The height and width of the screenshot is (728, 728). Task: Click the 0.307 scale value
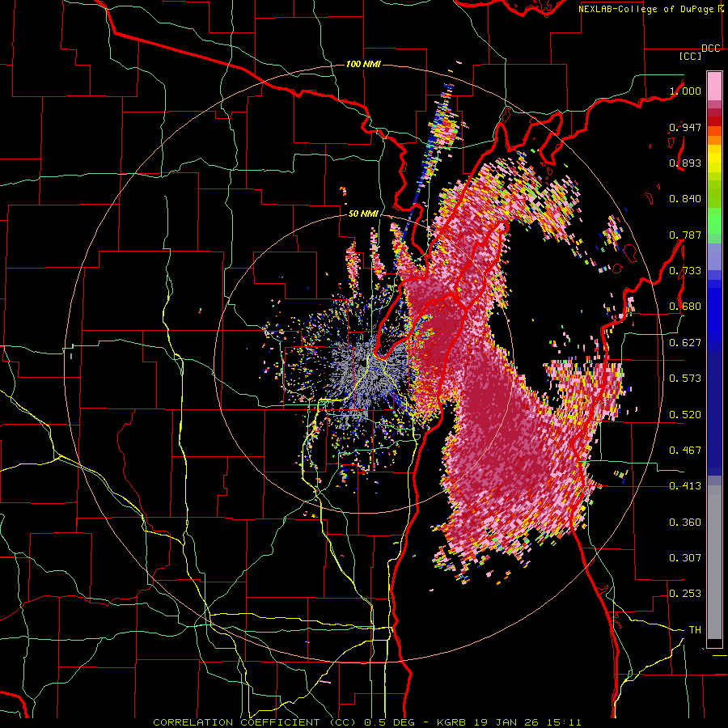coord(685,558)
